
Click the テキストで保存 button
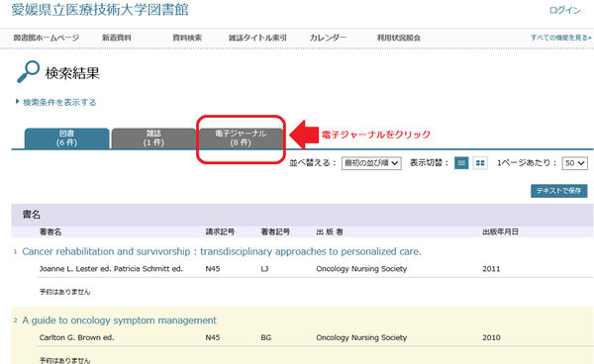558,191
